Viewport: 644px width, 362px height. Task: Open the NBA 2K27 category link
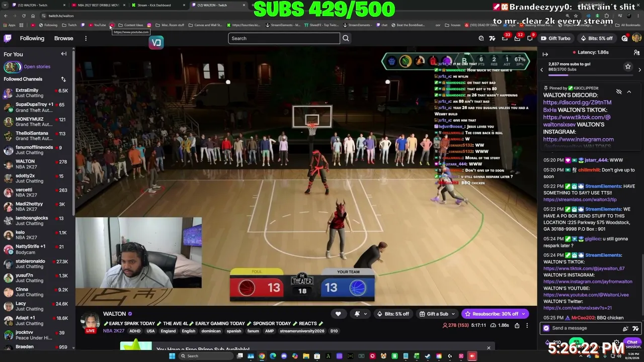pyautogui.click(x=113, y=331)
